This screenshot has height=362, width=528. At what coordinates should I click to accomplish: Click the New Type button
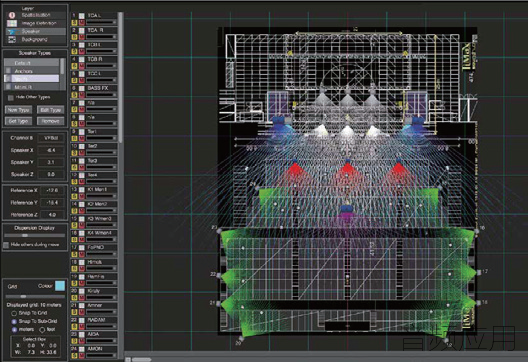point(19,110)
